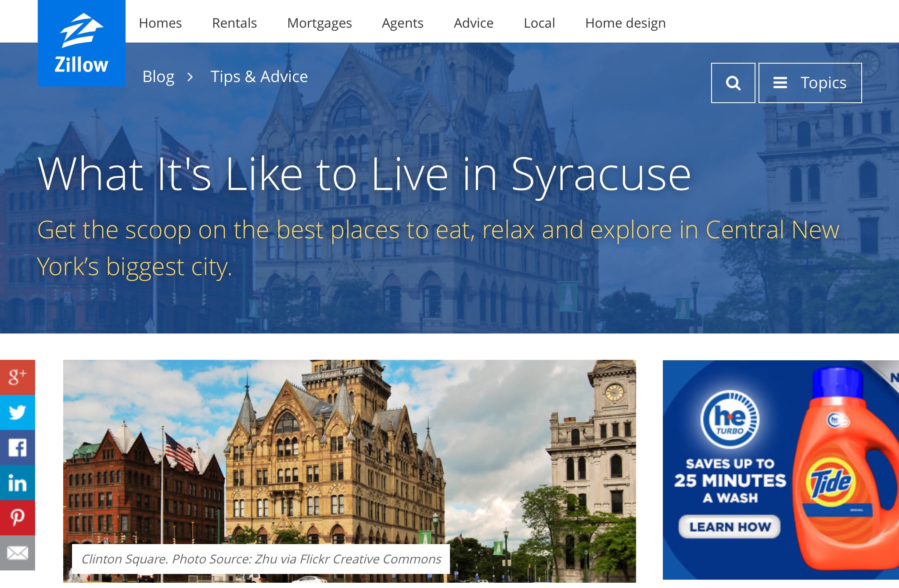Viewport: 899px width, 588px height.
Task: Open the Rentals navigation menu
Action: (234, 23)
